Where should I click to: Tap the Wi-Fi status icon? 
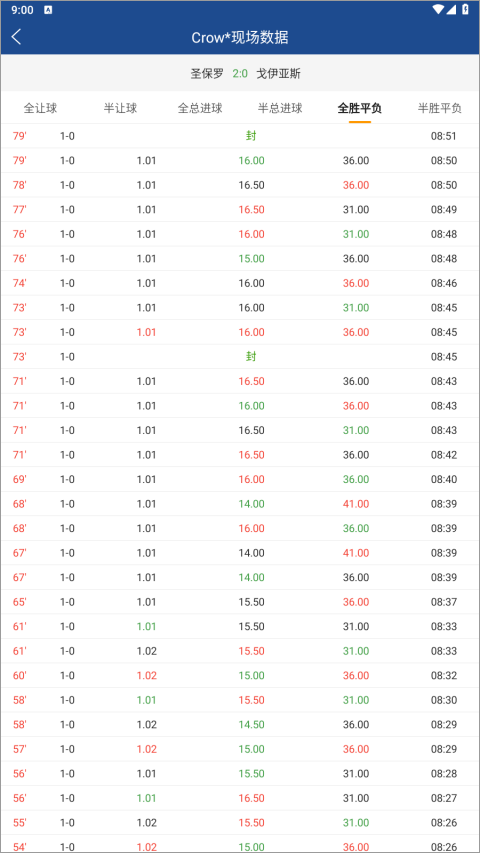438,10
